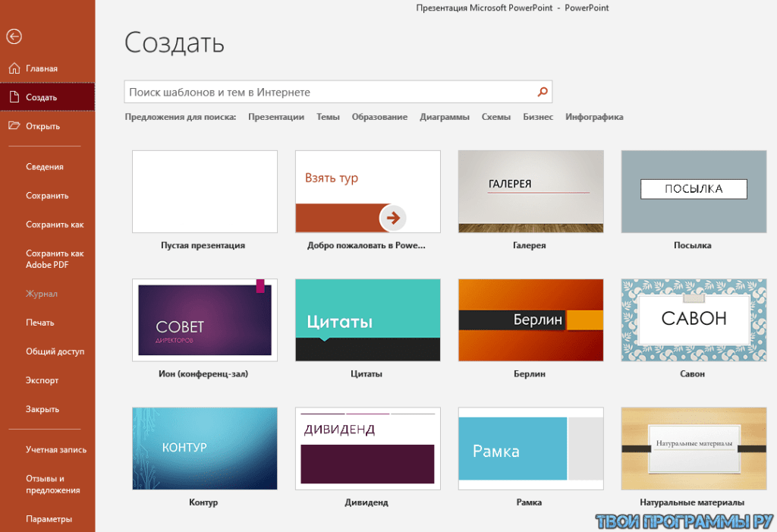Select the Пустая презентация template
The width and height of the screenshot is (777, 532).
(204, 191)
